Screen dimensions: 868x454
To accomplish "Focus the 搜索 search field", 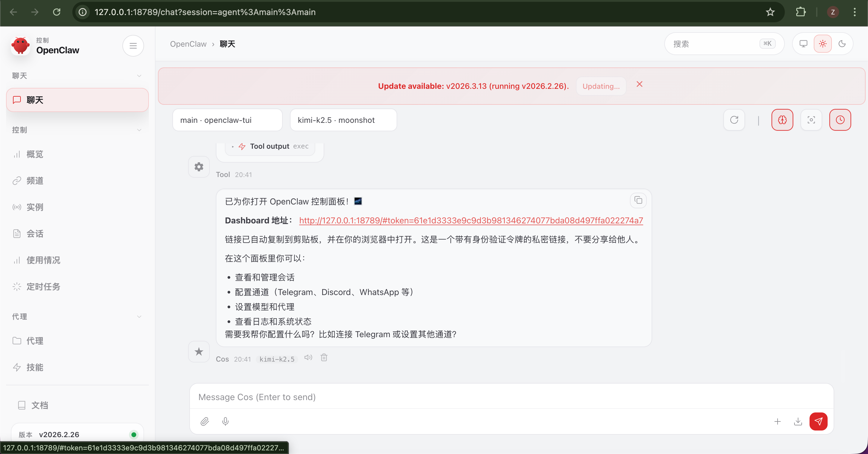I will coord(725,44).
